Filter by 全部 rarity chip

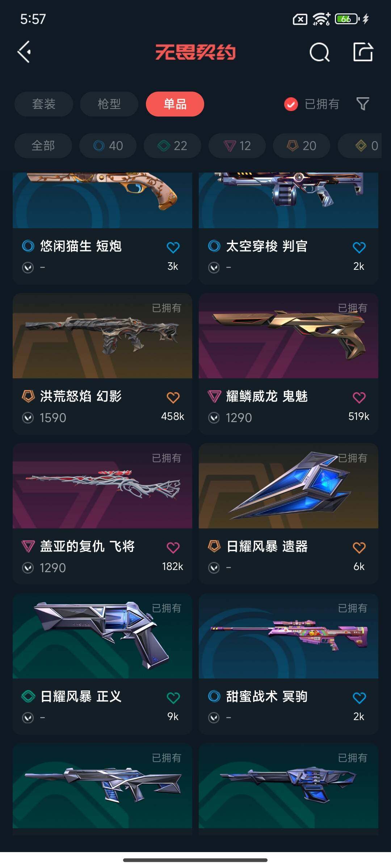click(x=43, y=146)
